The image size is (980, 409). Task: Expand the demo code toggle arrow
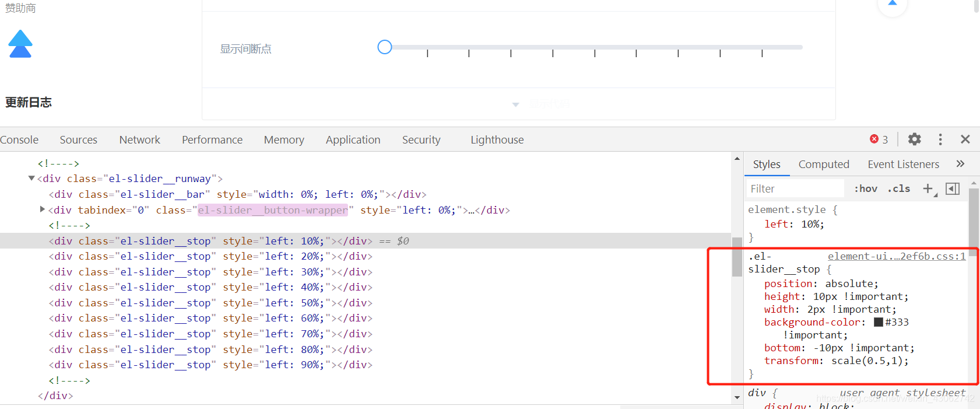point(515,104)
